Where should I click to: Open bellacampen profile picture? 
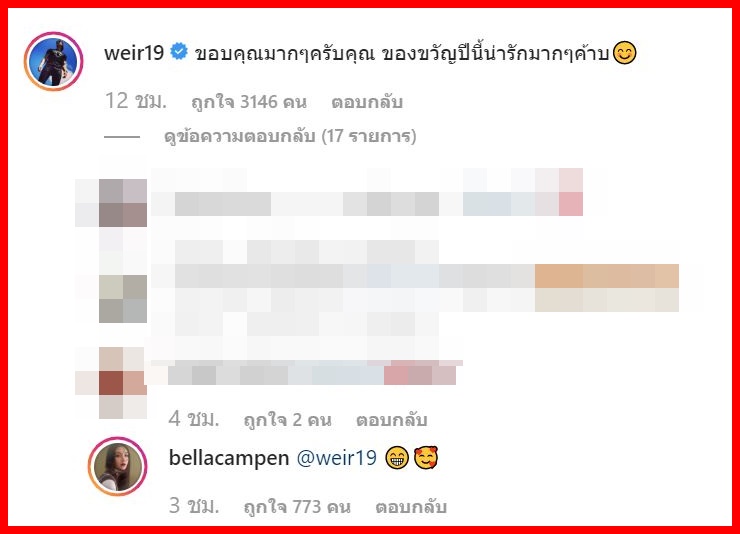tap(118, 466)
